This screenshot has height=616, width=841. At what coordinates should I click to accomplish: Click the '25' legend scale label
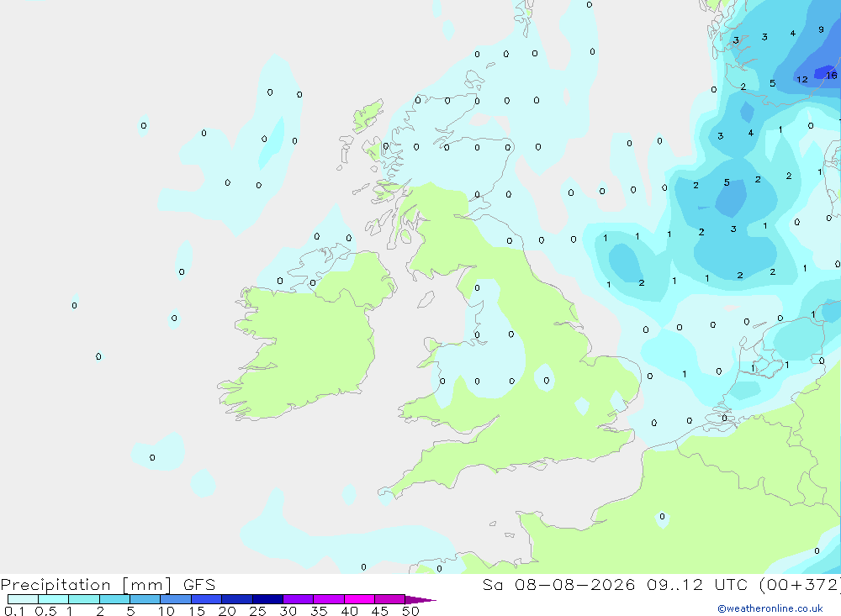pos(257,611)
